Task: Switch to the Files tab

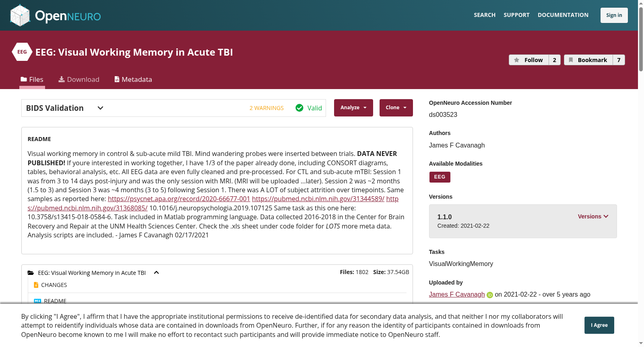Action: pos(32,80)
